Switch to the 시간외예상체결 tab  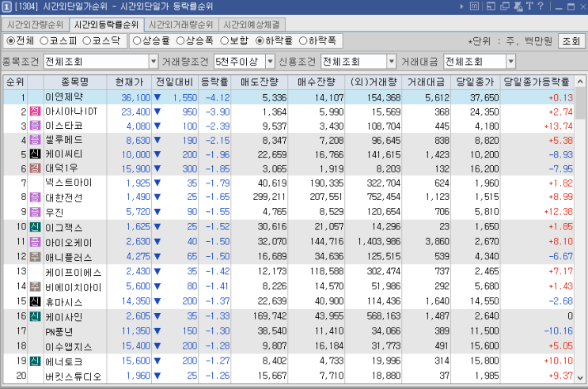click(x=252, y=25)
